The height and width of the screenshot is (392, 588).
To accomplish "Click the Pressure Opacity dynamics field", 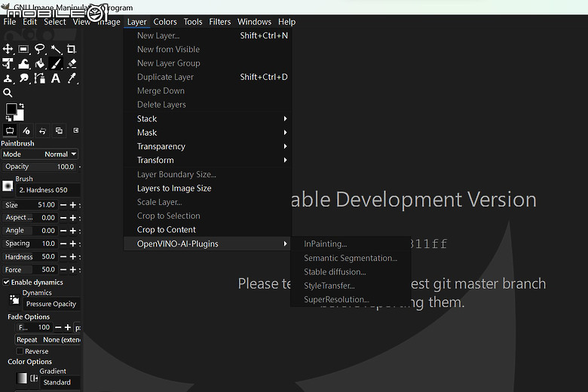I will [x=51, y=304].
